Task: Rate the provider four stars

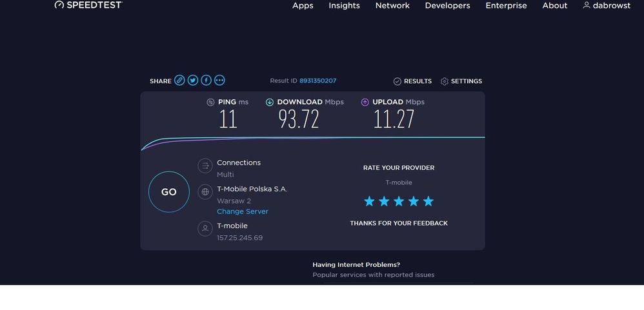Action: click(414, 201)
